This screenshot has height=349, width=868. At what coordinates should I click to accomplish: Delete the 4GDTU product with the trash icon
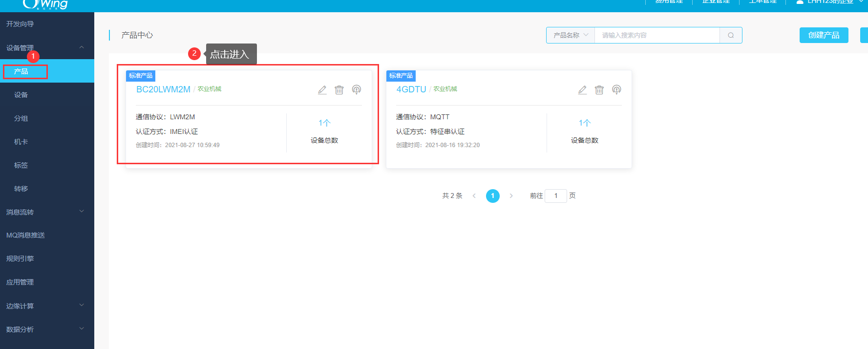(x=599, y=90)
